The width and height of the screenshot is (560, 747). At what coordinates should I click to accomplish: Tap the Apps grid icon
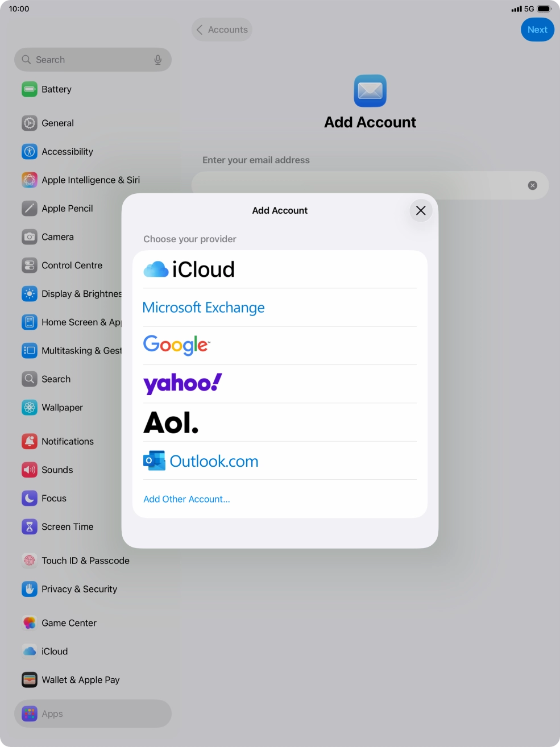click(x=30, y=714)
